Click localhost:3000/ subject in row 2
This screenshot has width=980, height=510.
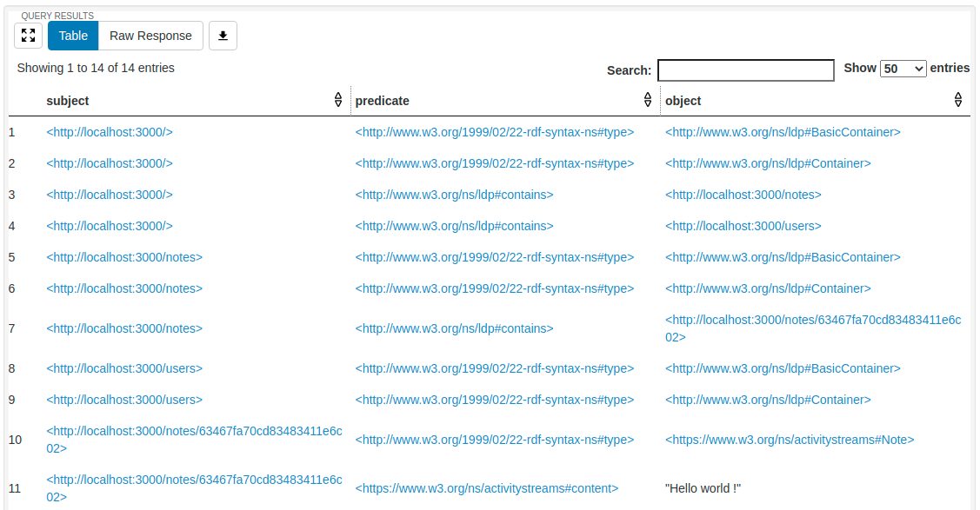110,163
